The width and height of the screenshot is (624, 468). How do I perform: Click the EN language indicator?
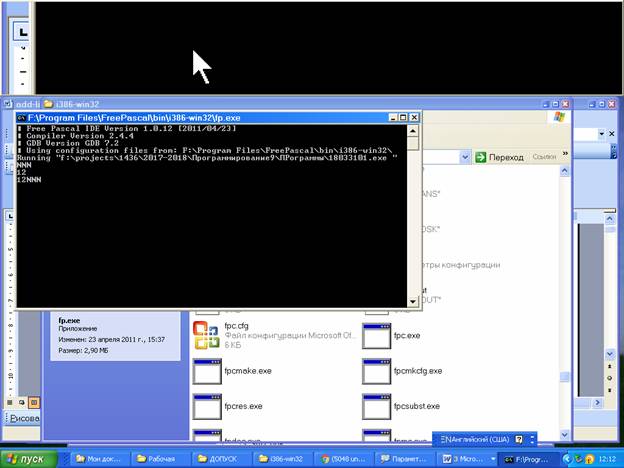pos(446,440)
